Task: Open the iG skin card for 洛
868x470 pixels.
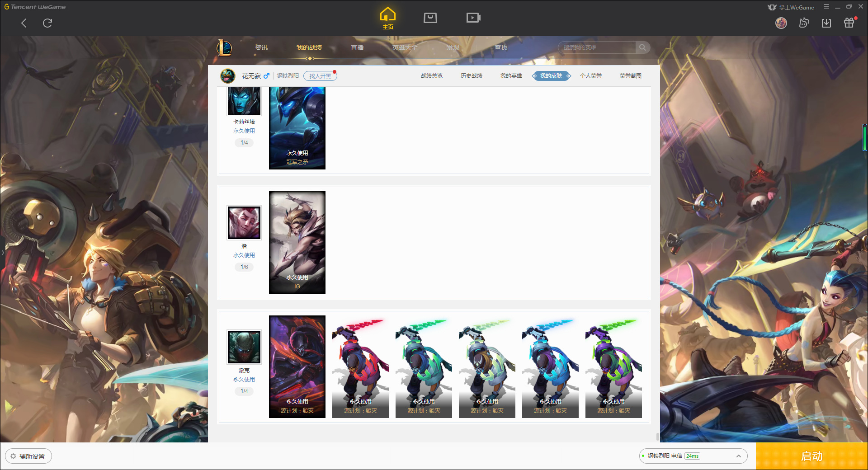Action: [297, 242]
